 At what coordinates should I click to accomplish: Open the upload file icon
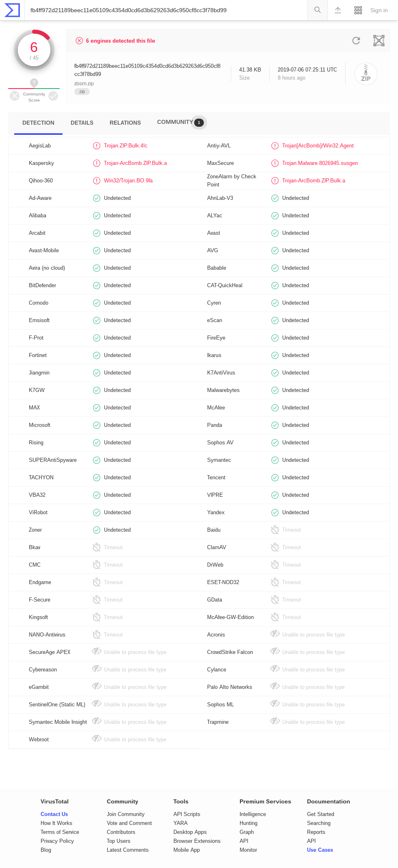pos(338,10)
